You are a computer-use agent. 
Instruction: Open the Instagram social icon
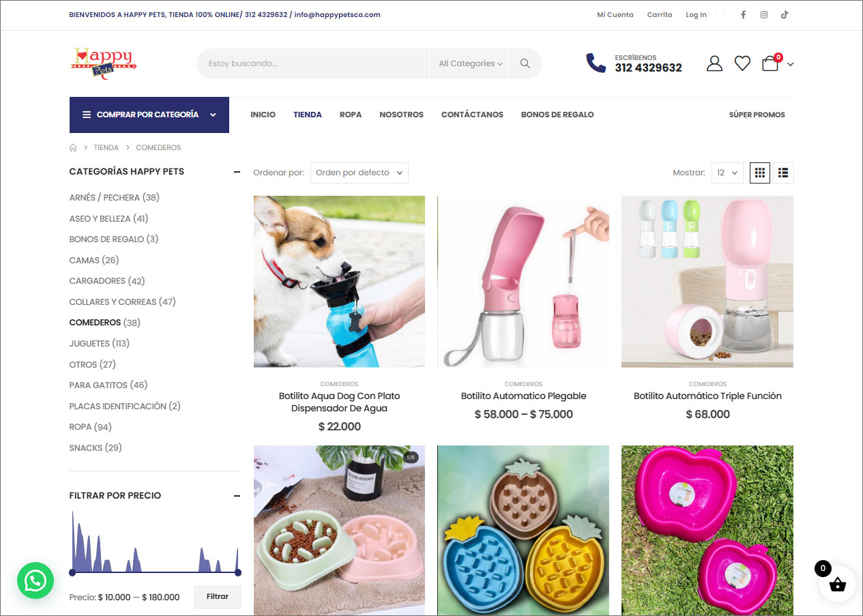point(764,15)
